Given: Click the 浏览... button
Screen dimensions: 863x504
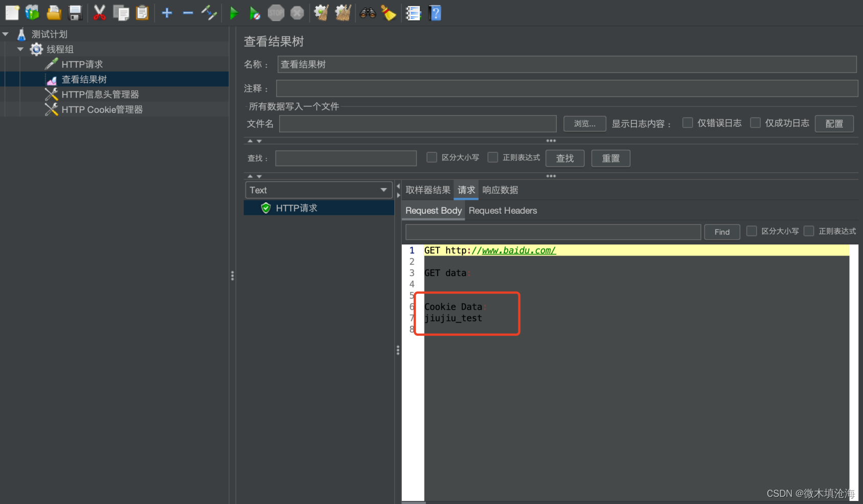Looking at the screenshot, I should coord(585,124).
